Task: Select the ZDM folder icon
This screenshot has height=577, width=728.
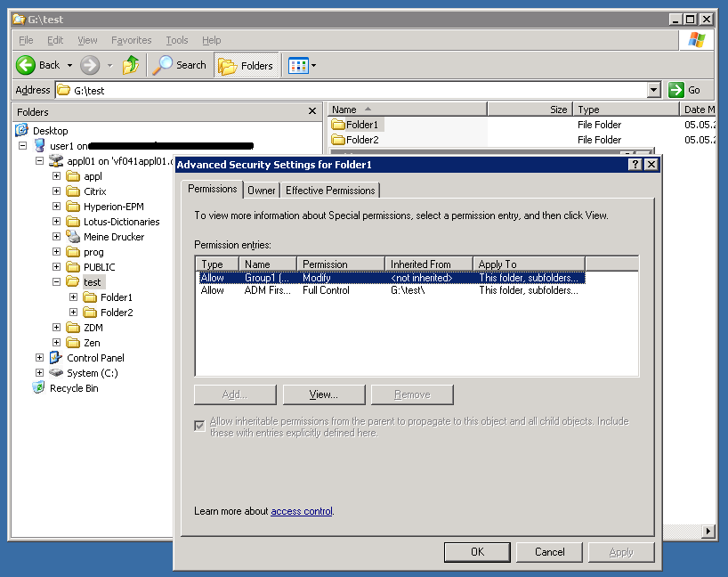Action: (73, 328)
